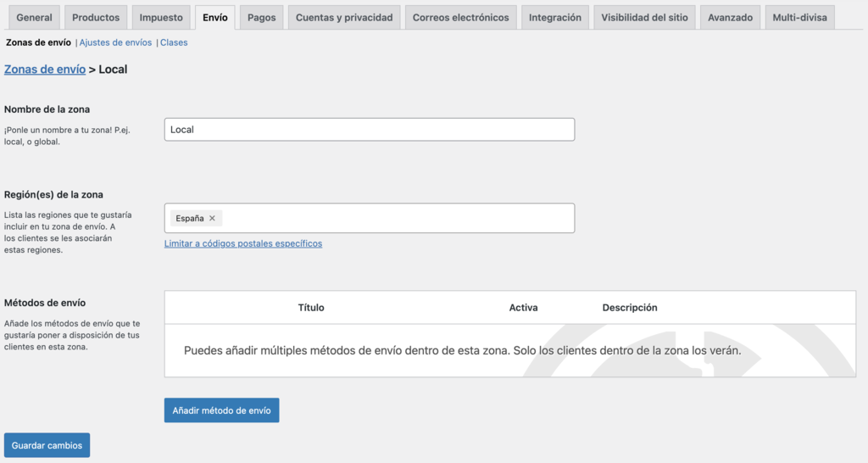Open the Integración tab
The image size is (868, 463).
click(x=555, y=17)
